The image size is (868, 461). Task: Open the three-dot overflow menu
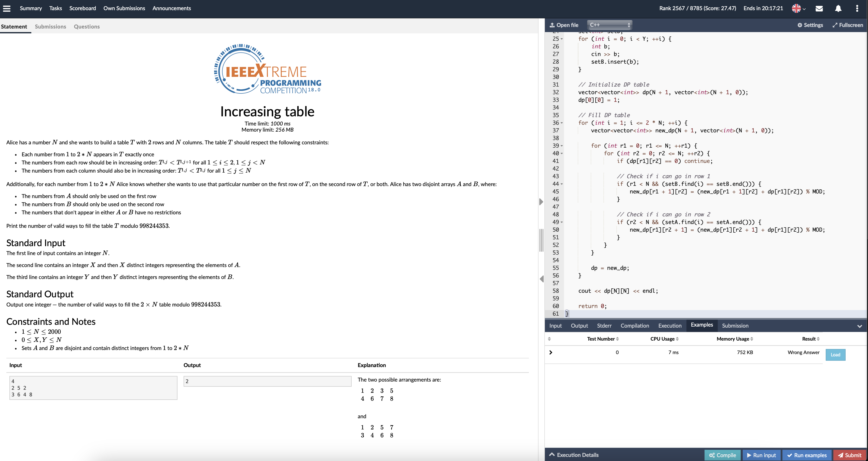(x=857, y=8)
